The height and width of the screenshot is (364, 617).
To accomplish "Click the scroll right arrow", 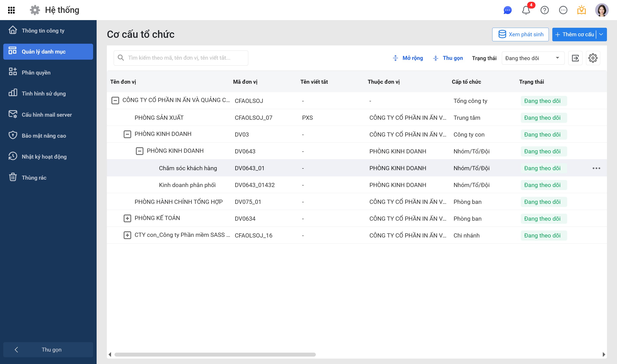I will [x=604, y=354].
